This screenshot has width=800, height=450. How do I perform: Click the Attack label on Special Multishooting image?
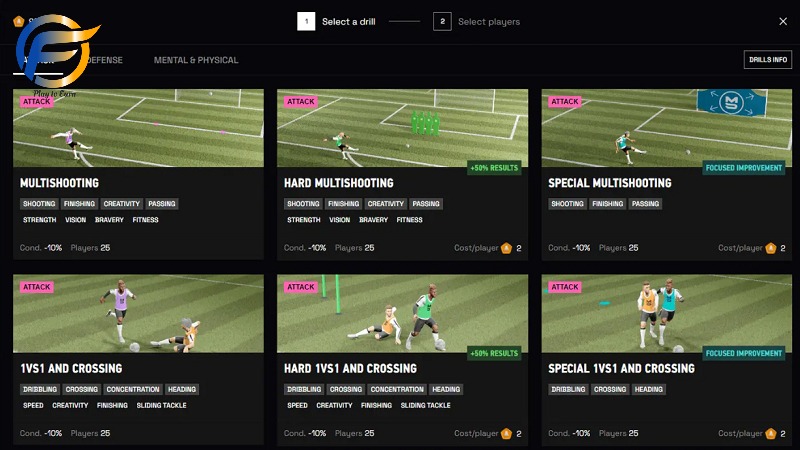coord(565,102)
